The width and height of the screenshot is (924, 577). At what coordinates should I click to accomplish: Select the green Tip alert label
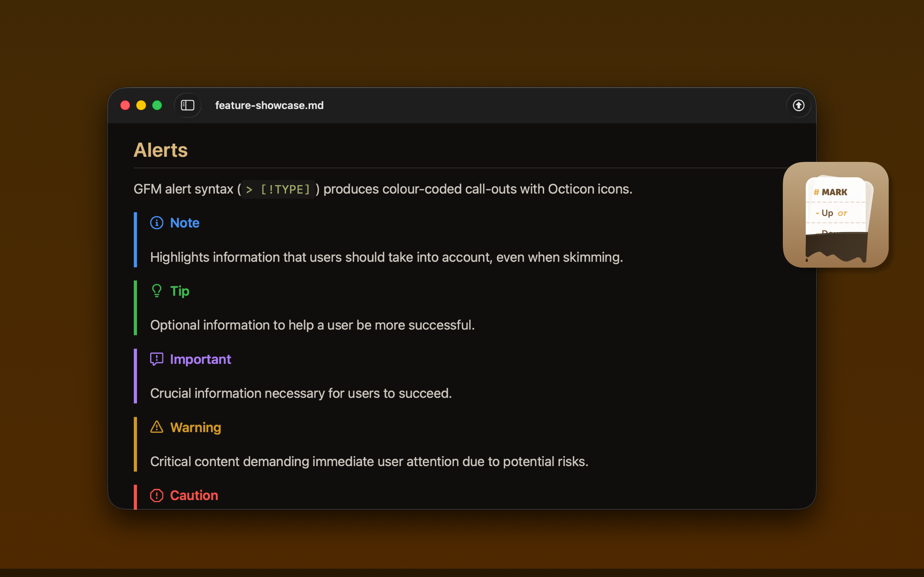point(179,291)
